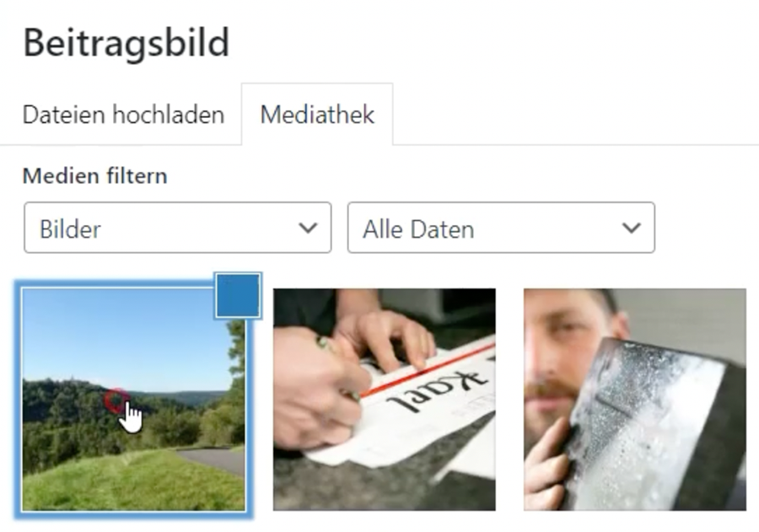Uncheck the blue selection box on landscape image
759x532 pixels.
point(237,295)
